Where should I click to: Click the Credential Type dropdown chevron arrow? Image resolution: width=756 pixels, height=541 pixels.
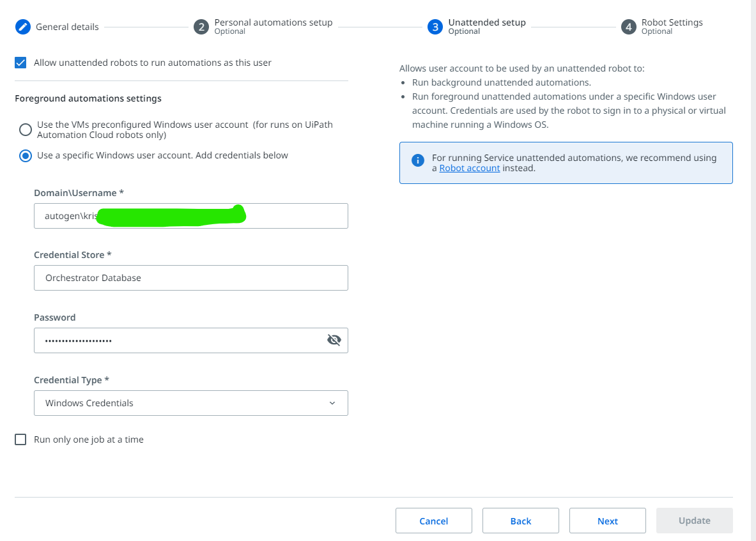(x=332, y=403)
